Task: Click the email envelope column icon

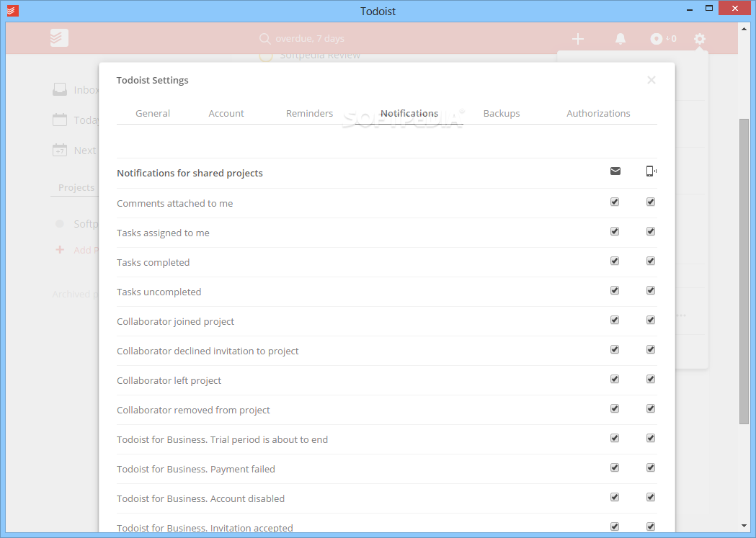Action: pyautogui.click(x=615, y=171)
